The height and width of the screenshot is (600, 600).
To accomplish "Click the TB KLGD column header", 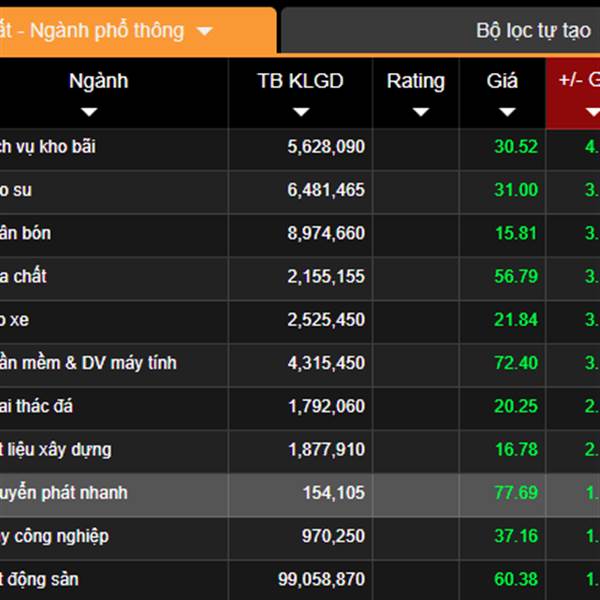I will pyautogui.click(x=300, y=82).
